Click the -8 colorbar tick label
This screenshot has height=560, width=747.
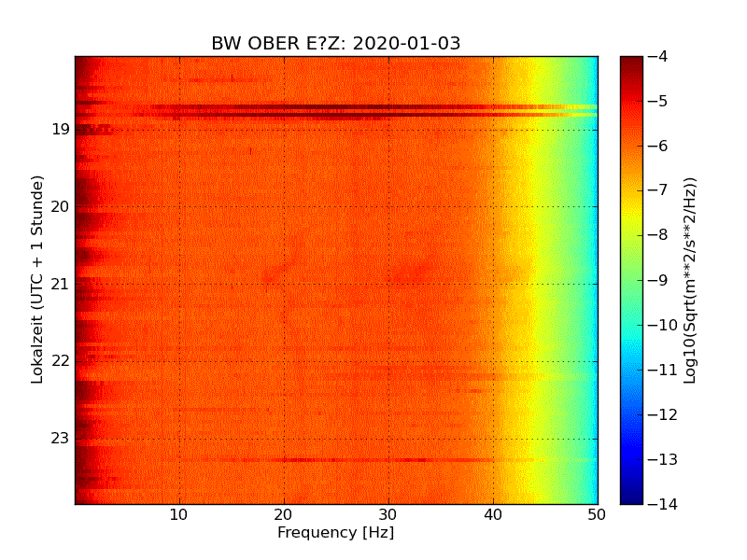point(658,235)
